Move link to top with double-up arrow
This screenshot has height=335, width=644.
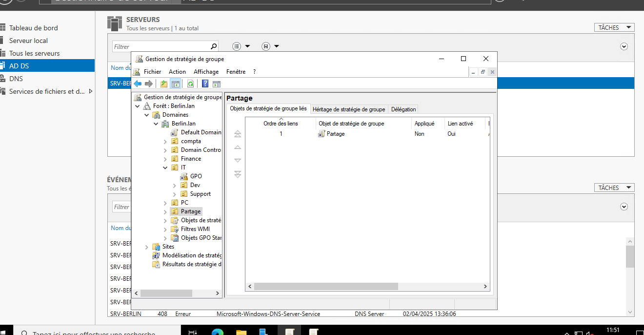pos(238,134)
